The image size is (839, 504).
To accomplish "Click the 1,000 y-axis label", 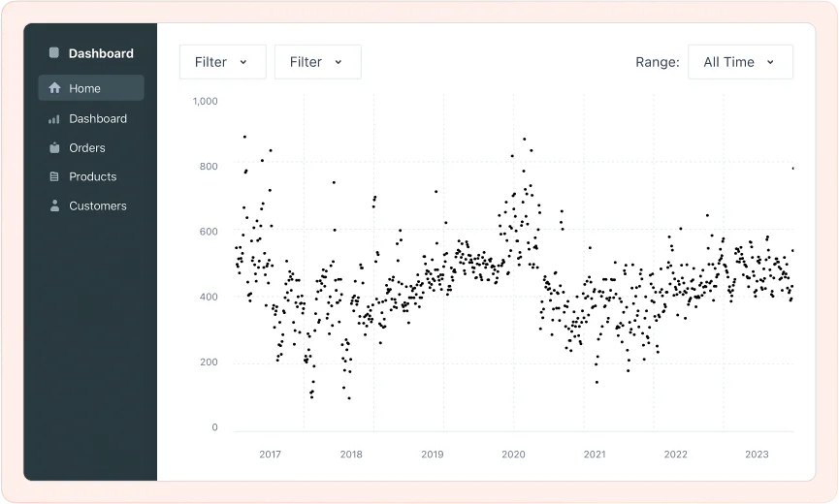I will [x=205, y=101].
